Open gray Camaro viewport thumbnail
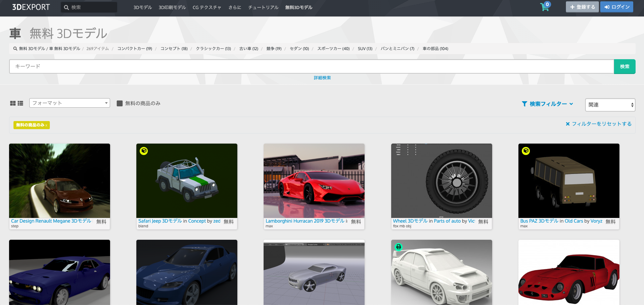Viewport: 644px width, 305px height. click(x=314, y=272)
